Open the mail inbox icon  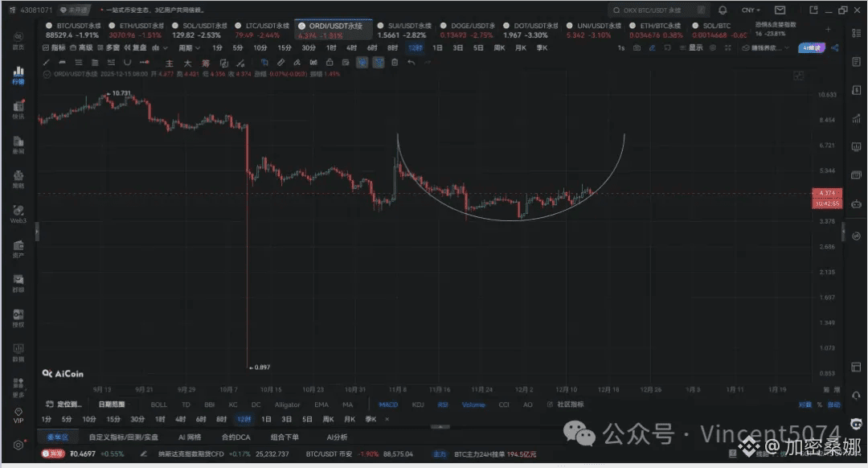tap(780, 10)
